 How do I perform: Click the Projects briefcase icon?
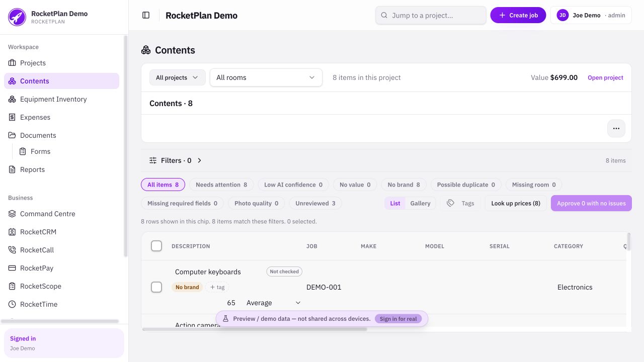click(x=12, y=63)
